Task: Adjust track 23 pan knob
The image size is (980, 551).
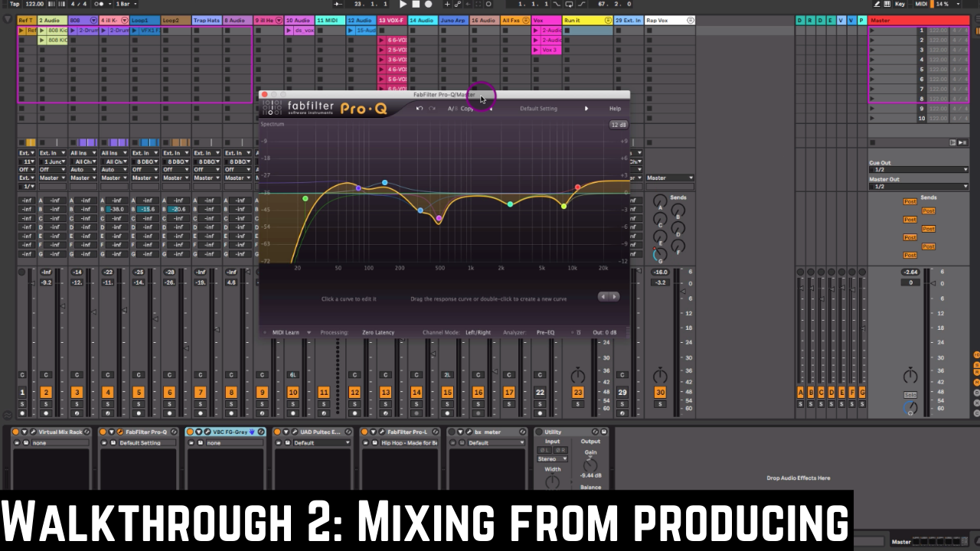Action: coord(578,375)
